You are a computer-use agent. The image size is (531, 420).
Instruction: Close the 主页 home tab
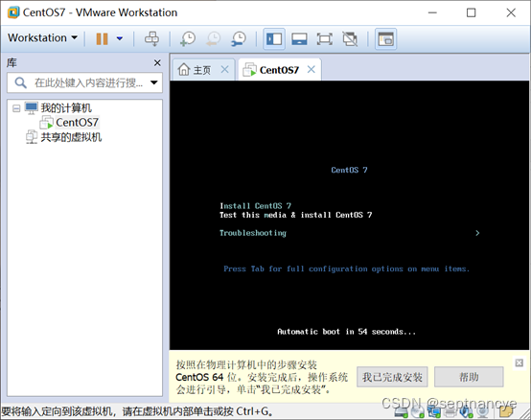point(225,69)
